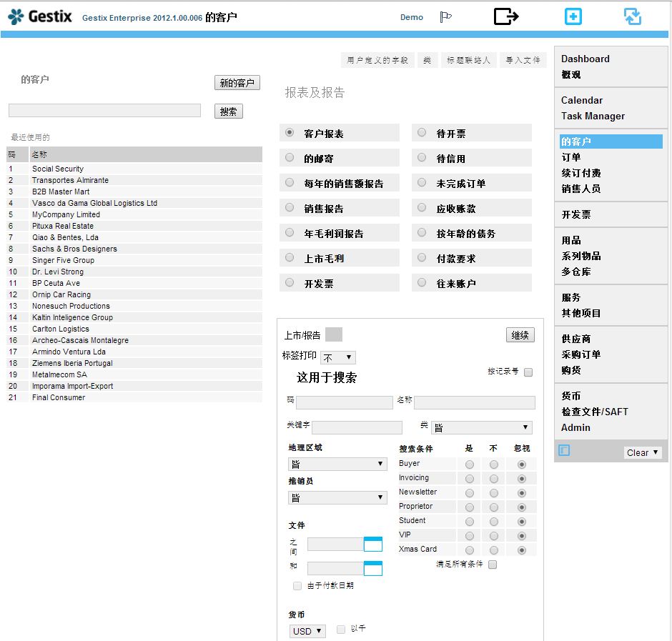Screen dimensions: 672x641
Task: Open the Clear theme dropdown
Action: (643, 453)
